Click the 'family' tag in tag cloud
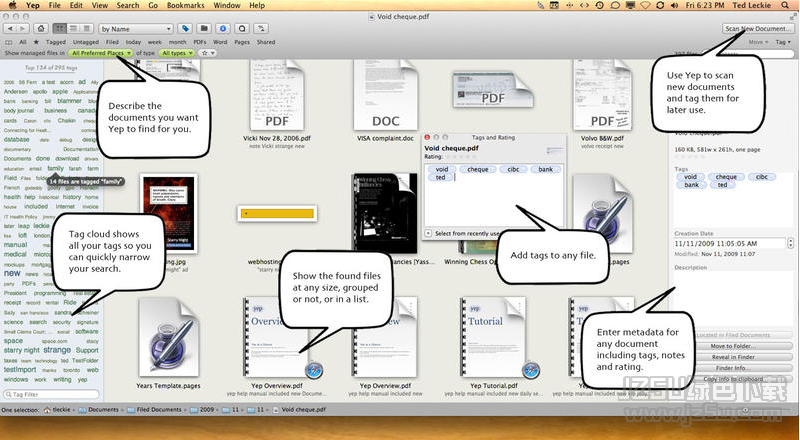The height and width of the screenshot is (440, 800). click(x=56, y=168)
